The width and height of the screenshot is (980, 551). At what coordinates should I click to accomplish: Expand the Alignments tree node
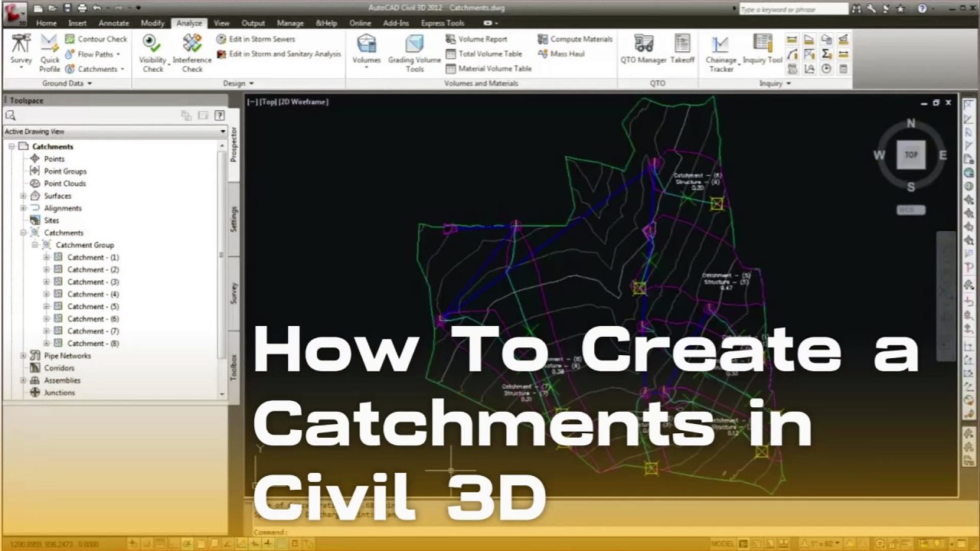pyautogui.click(x=23, y=208)
